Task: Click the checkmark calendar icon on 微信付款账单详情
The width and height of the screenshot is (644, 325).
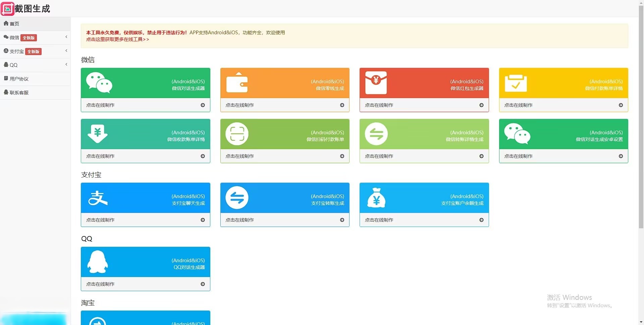Action: click(516, 83)
